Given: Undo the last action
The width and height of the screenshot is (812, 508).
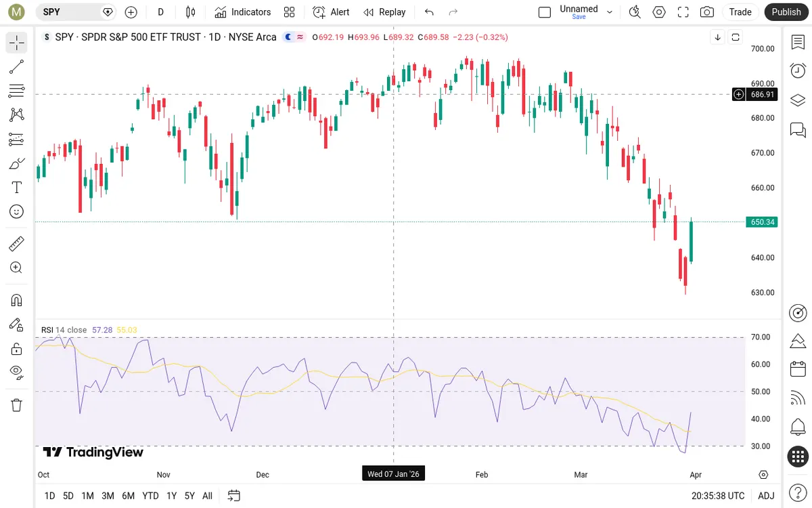Looking at the screenshot, I should pyautogui.click(x=429, y=12).
